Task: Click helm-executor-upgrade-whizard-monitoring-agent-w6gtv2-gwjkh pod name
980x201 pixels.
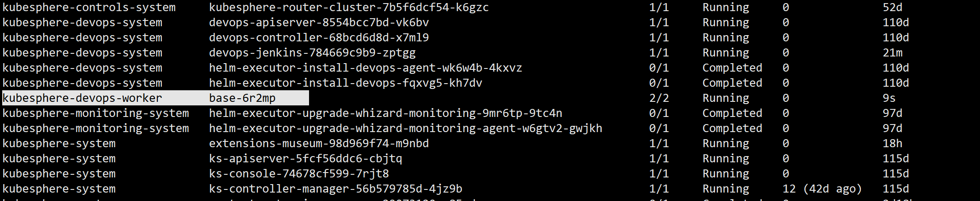Action: pyautogui.click(x=406, y=129)
